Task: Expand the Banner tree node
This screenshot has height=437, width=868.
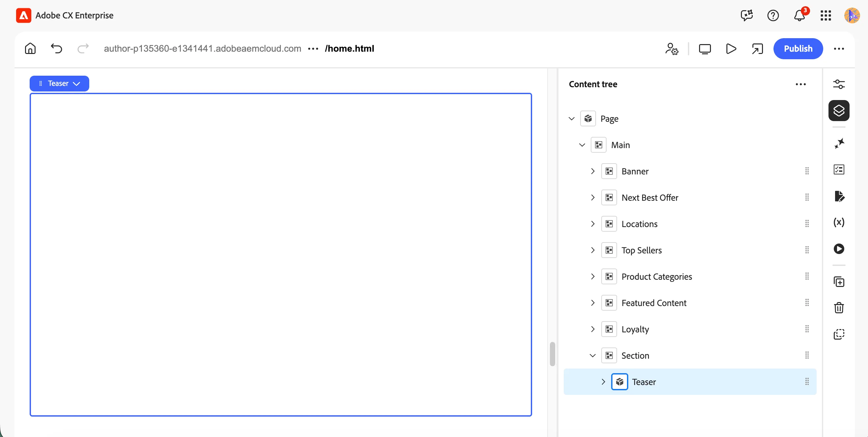Action: pyautogui.click(x=593, y=171)
